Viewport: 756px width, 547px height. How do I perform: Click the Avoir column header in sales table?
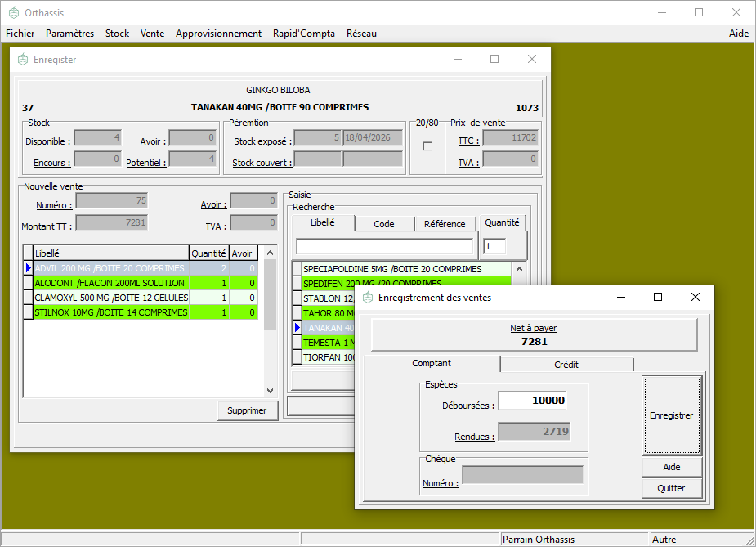[x=243, y=253]
